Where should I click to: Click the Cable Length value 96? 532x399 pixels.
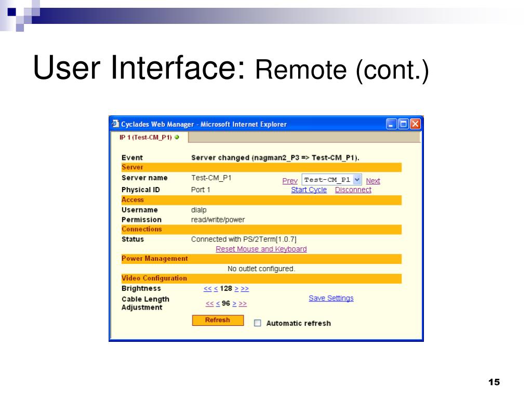coord(226,303)
